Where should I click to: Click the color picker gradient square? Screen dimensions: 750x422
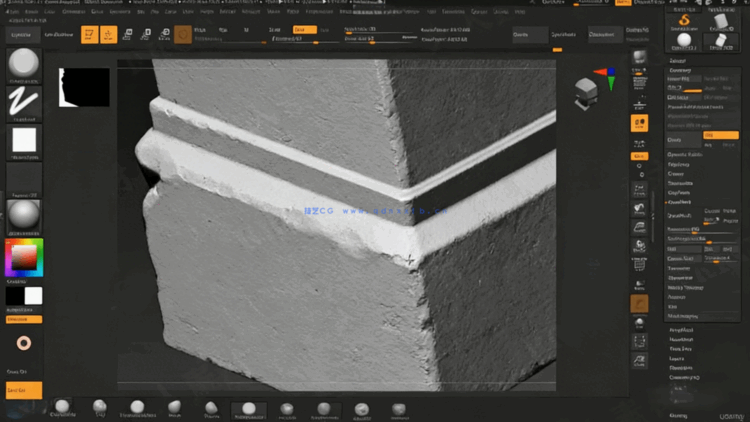pyautogui.click(x=24, y=257)
